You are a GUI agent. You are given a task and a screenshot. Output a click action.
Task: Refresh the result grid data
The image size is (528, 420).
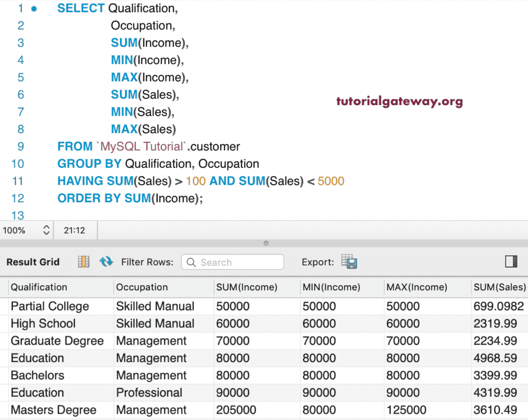(x=106, y=262)
